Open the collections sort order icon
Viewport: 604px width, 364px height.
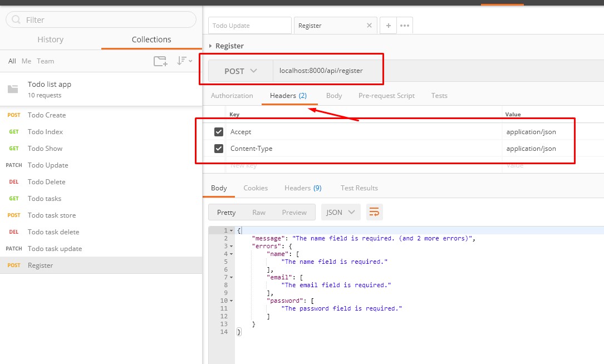point(184,61)
